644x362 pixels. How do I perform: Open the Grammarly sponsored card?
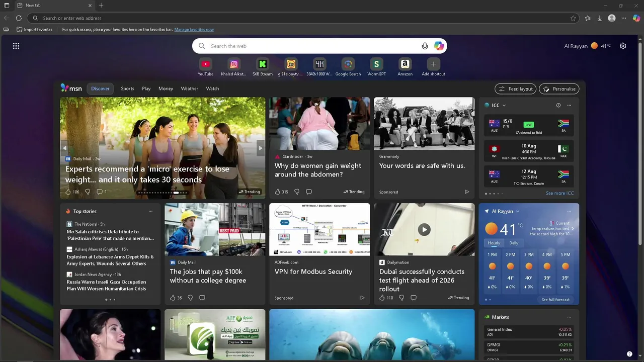424,148
